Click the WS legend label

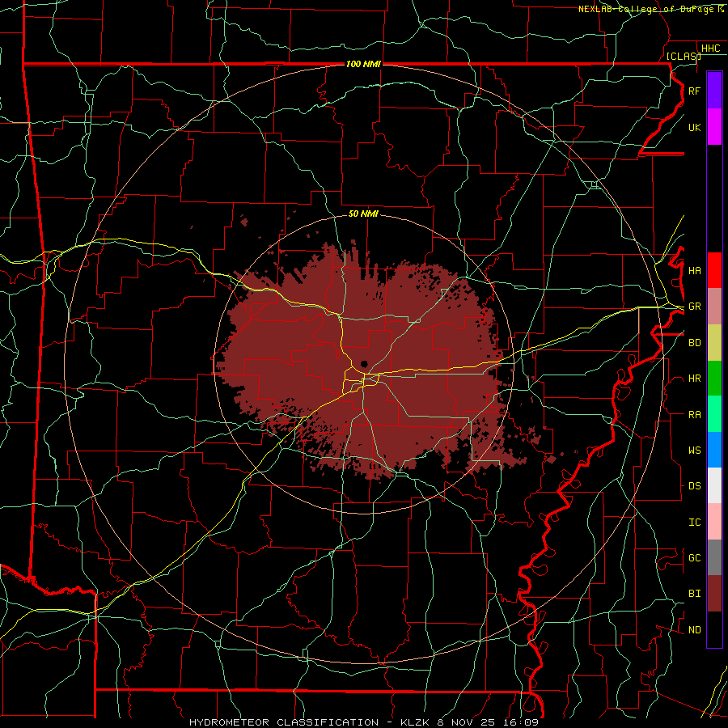(x=694, y=450)
